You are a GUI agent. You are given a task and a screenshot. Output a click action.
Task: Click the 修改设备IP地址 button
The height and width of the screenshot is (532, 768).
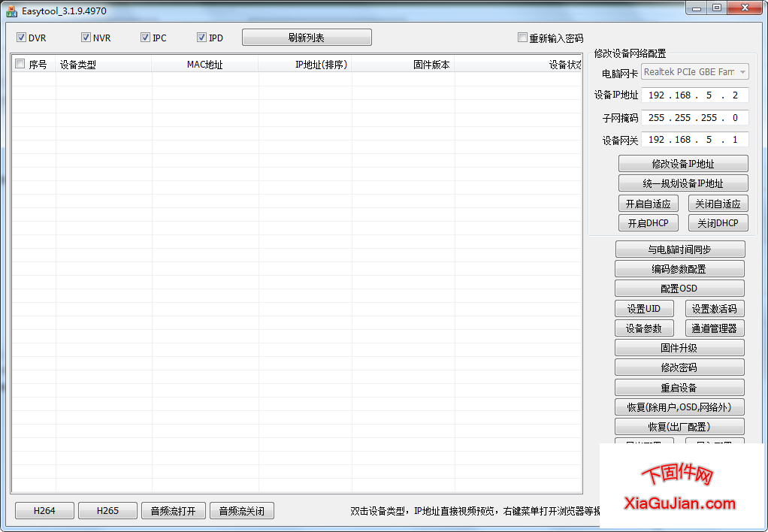[x=683, y=164]
